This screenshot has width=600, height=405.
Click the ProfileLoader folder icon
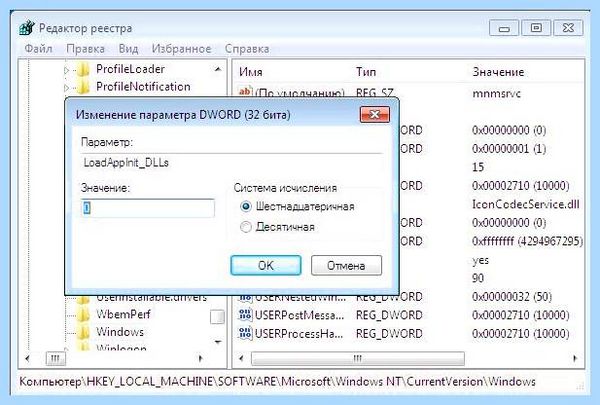[83, 70]
